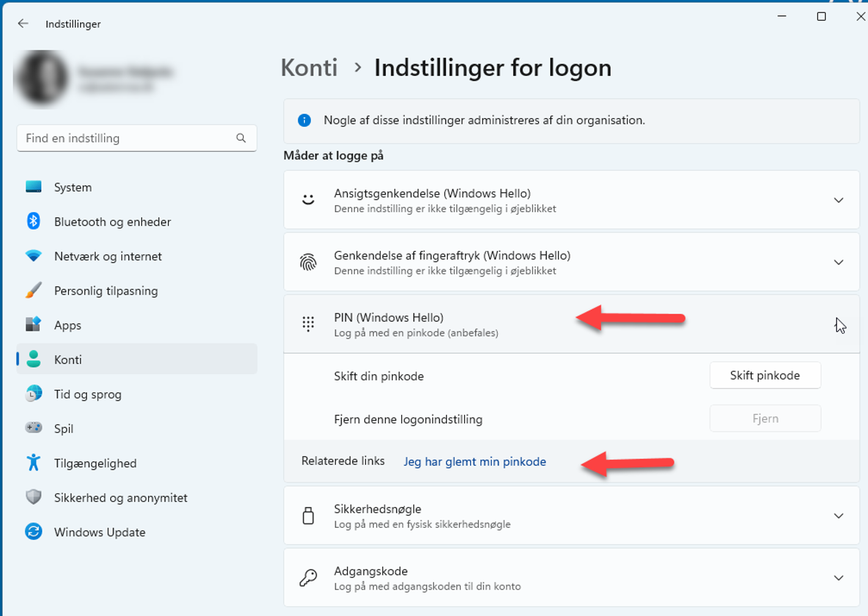Click the organisation administration notice text
Image resolution: width=868 pixels, height=616 pixels.
pyautogui.click(x=484, y=121)
